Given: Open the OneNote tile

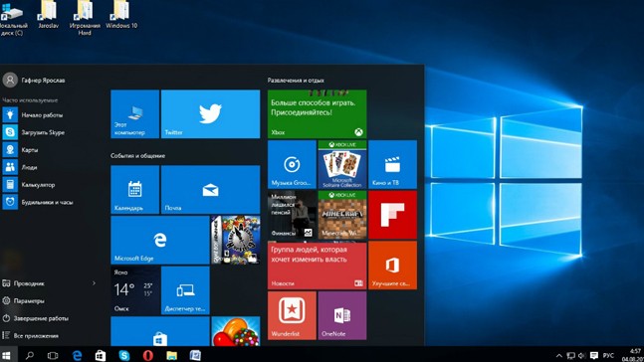Looking at the screenshot, I should [342, 315].
